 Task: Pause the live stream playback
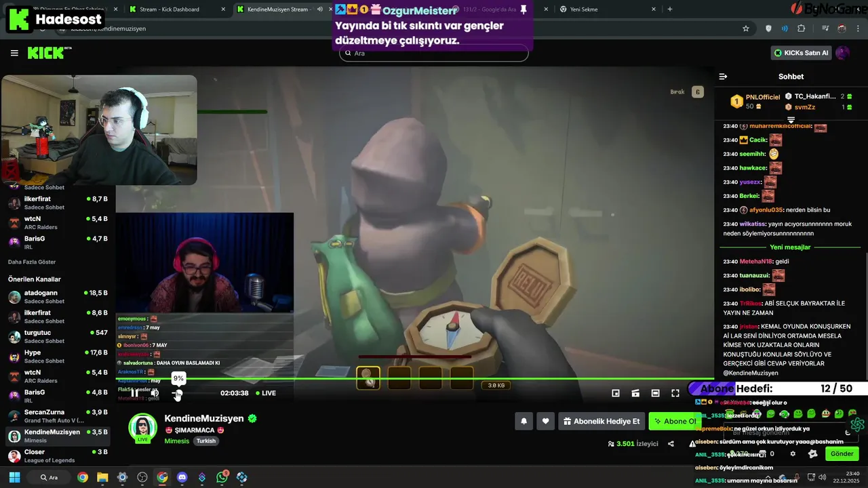click(134, 393)
